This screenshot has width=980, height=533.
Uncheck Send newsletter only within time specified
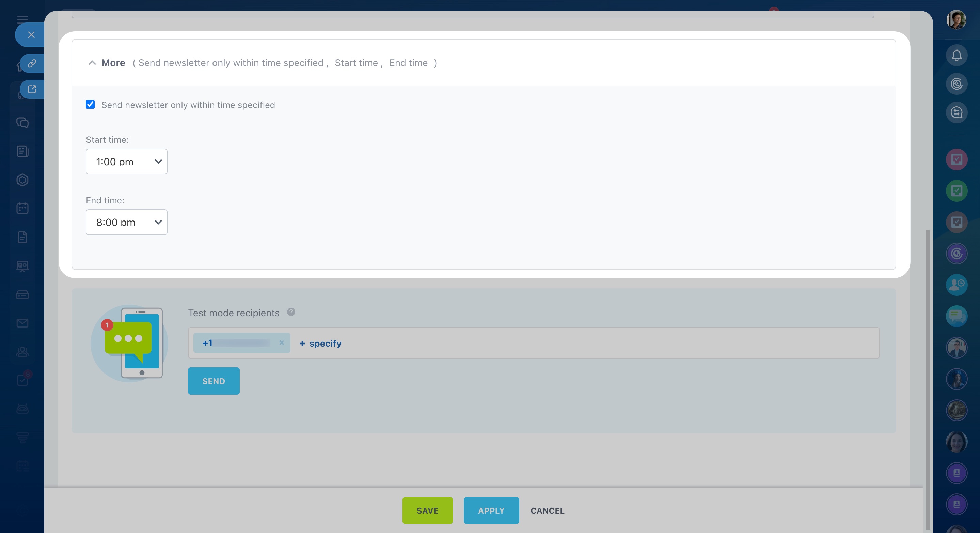click(x=90, y=104)
